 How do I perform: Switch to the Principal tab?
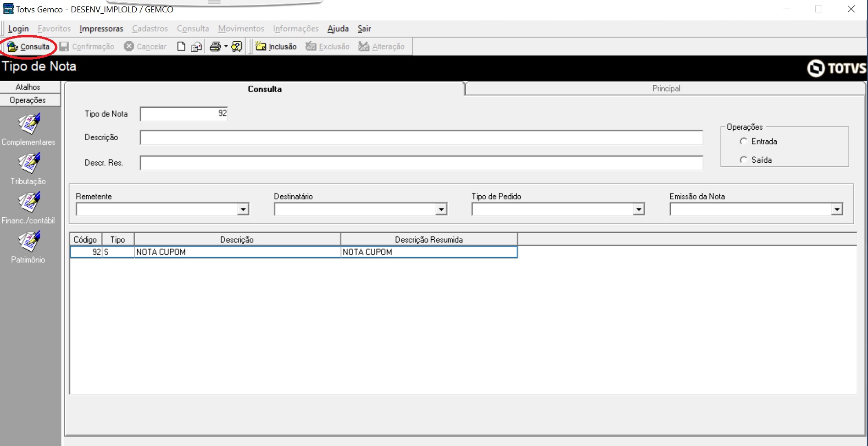(x=666, y=88)
